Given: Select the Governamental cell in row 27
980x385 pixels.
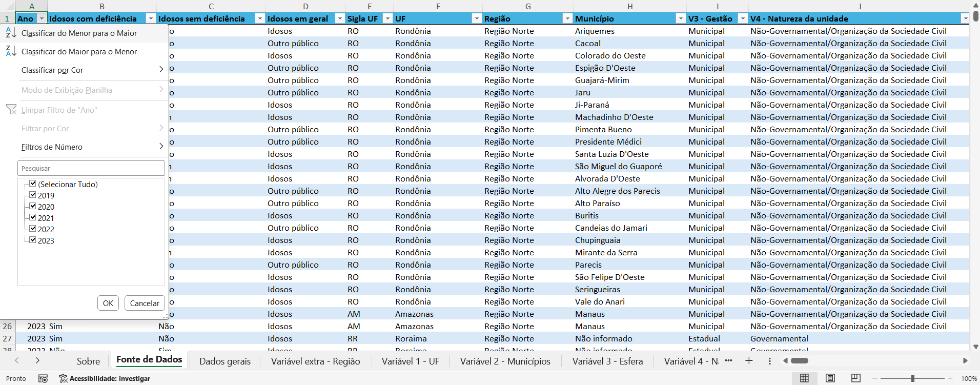Looking at the screenshot, I should (859, 338).
